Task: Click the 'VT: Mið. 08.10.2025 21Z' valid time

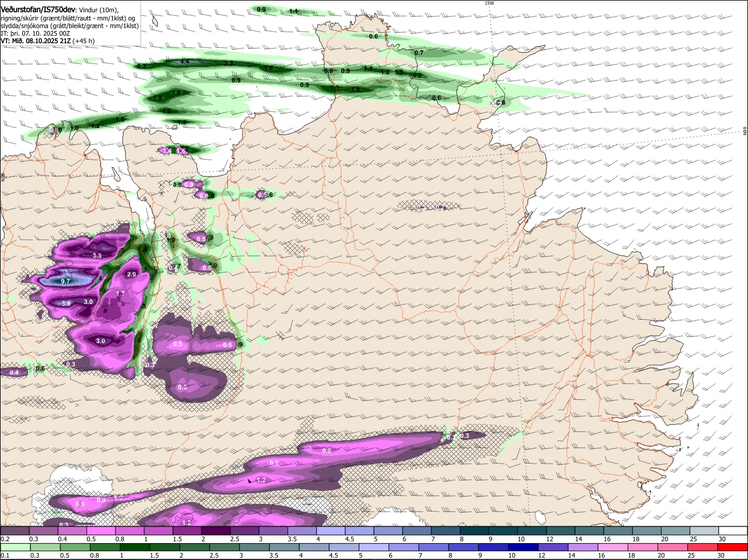Action: [x=36, y=41]
